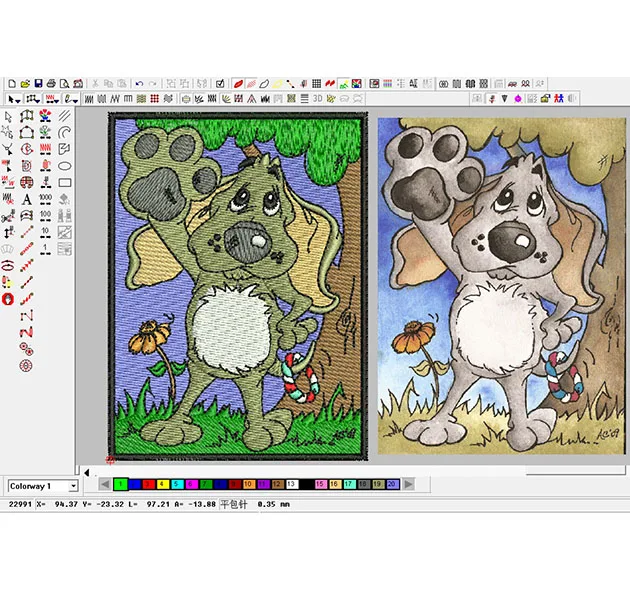Select the Rectangle shape tool

[x=64, y=183]
